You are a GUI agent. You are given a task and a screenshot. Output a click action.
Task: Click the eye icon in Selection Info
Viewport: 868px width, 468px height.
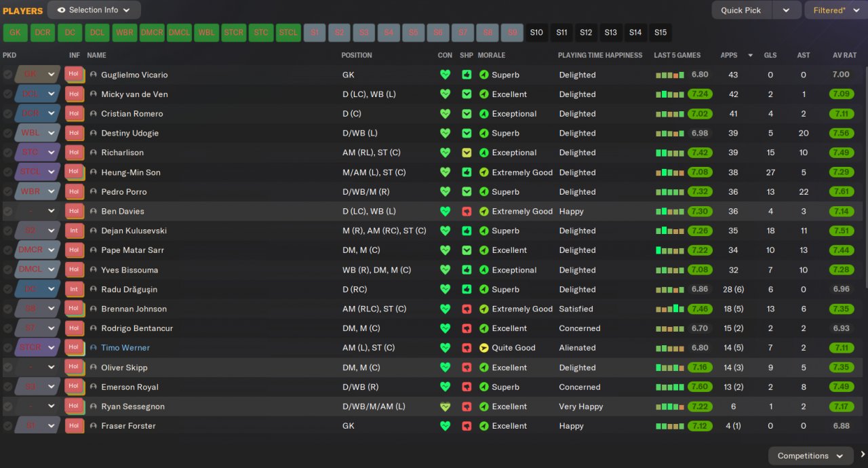point(62,10)
